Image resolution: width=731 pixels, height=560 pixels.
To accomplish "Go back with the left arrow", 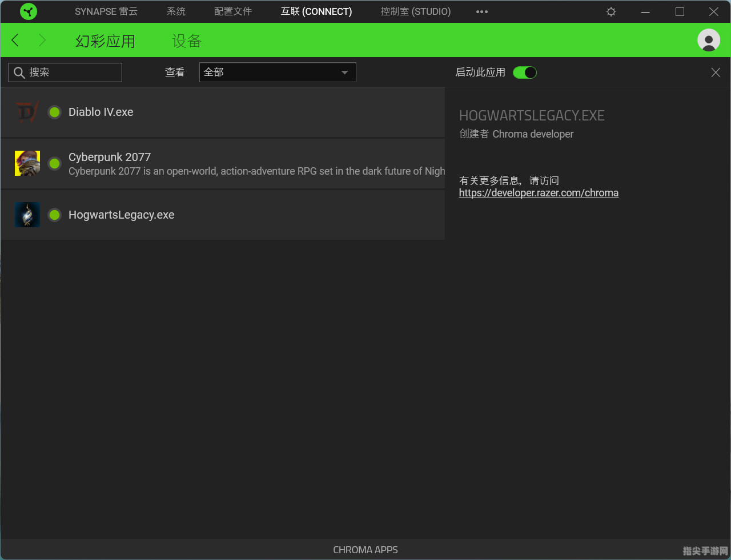I will pos(15,40).
